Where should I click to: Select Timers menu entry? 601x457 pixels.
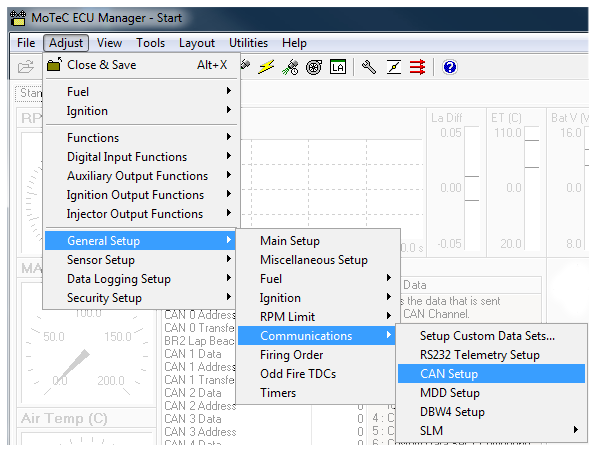[318, 393]
